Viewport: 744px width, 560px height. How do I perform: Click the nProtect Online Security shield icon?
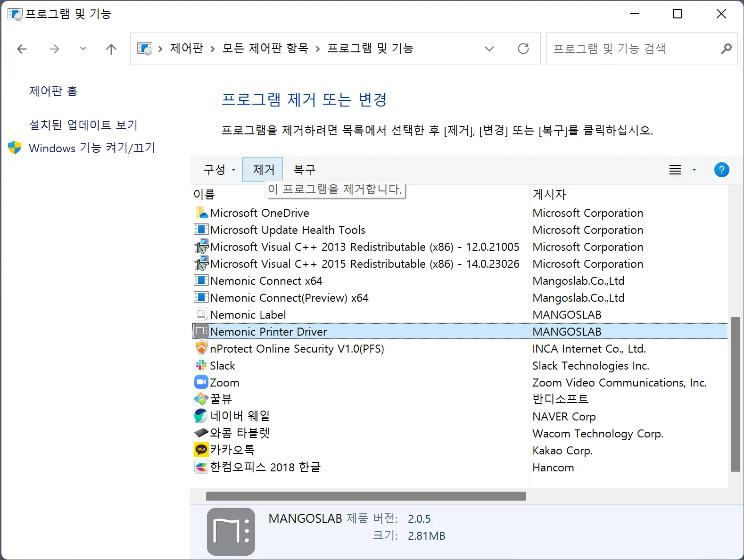(x=201, y=348)
